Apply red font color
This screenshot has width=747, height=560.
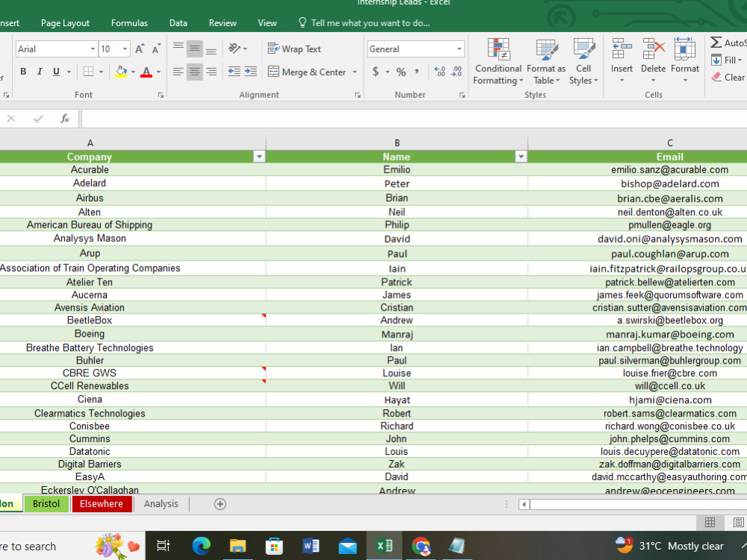[x=146, y=72]
